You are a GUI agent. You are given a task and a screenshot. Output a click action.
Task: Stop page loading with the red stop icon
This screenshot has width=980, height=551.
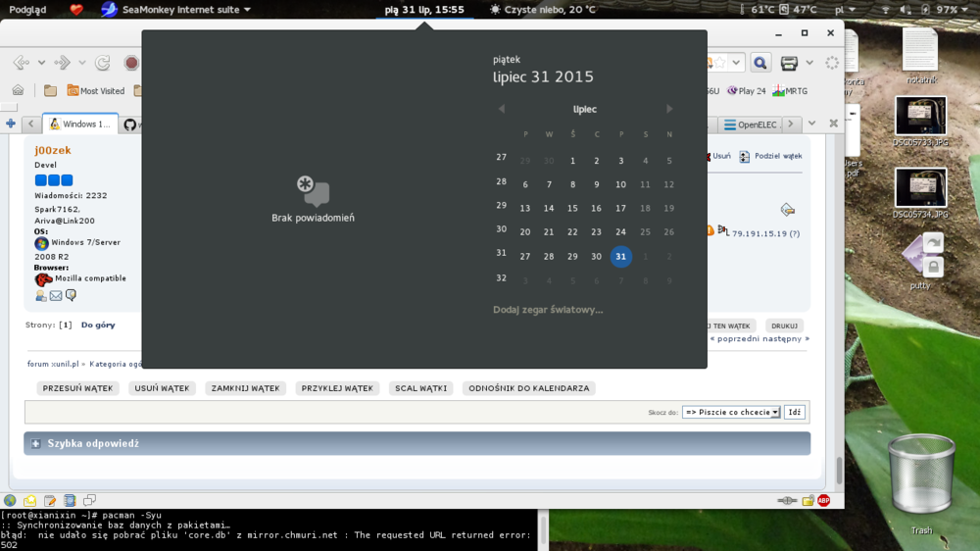[x=131, y=63]
